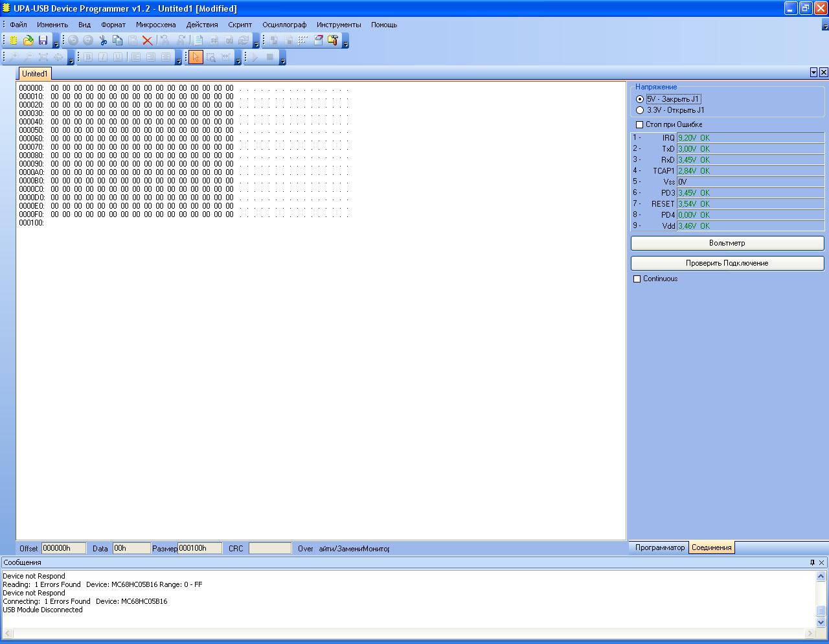The image size is (829, 644).
Task: Expand the zoom toolbar options arrow
Action: click(71, 58)
